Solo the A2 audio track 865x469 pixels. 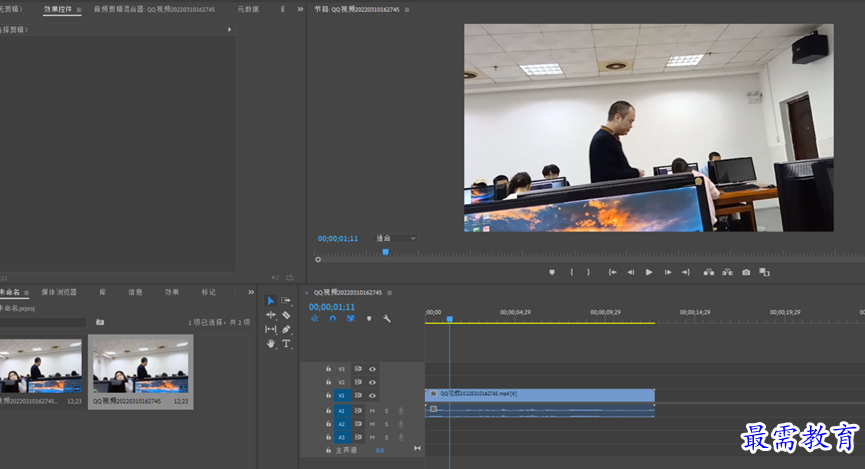click(386, 424)
